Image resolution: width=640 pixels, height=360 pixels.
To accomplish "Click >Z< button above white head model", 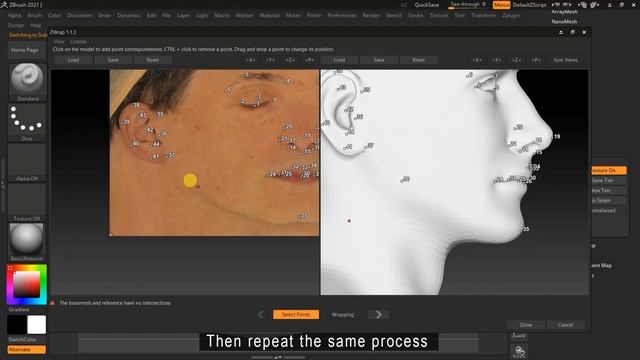I will click(x=516, y=60).
